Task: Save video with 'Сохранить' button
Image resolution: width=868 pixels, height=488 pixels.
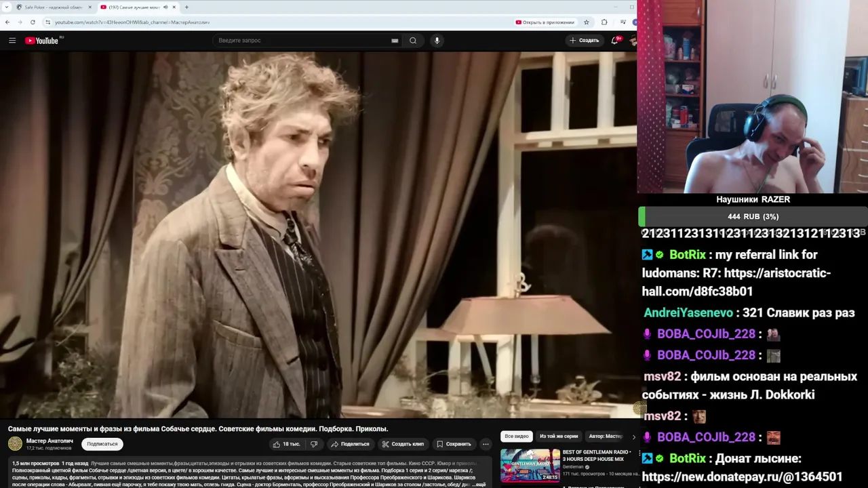Action: pos(454,444)
